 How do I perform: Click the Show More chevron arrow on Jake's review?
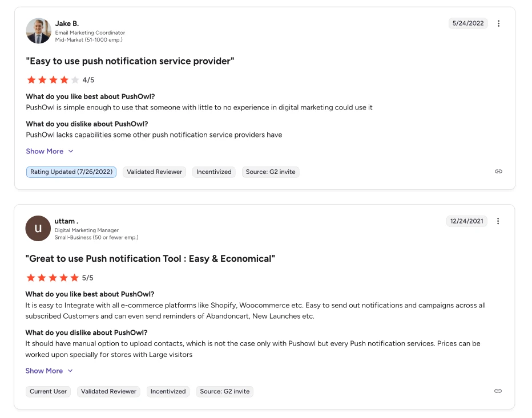70,151
